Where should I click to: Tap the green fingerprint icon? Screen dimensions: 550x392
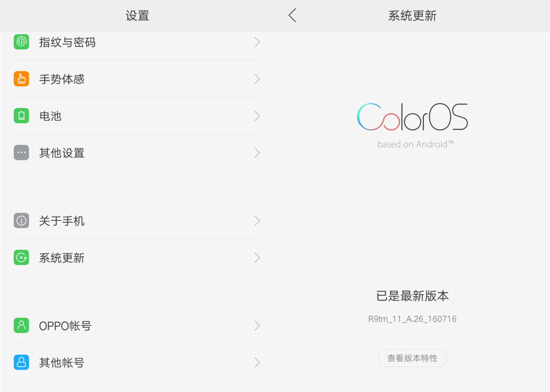click(x=21, y=42)
